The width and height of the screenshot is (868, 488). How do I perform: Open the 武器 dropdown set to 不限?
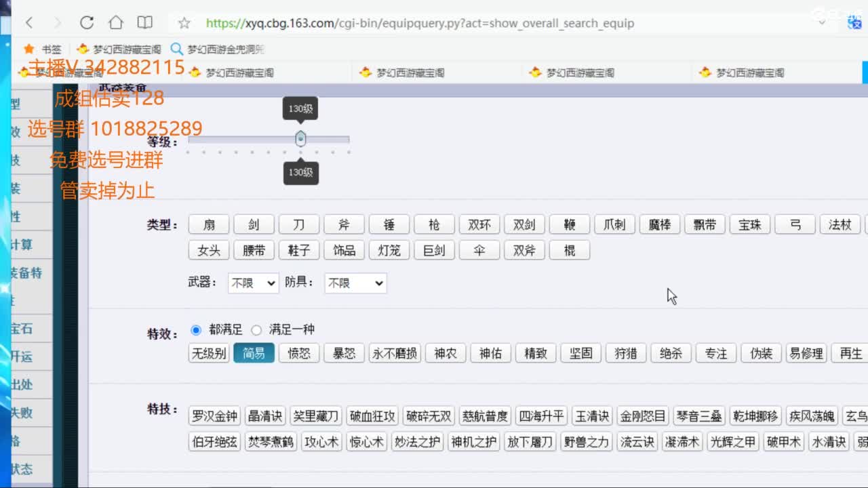click(253, 283)
